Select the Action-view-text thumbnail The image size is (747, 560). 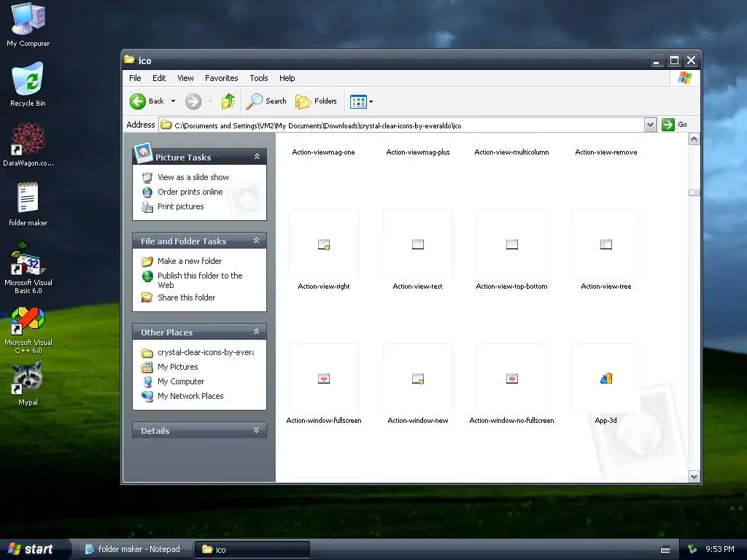coord(418,244)
